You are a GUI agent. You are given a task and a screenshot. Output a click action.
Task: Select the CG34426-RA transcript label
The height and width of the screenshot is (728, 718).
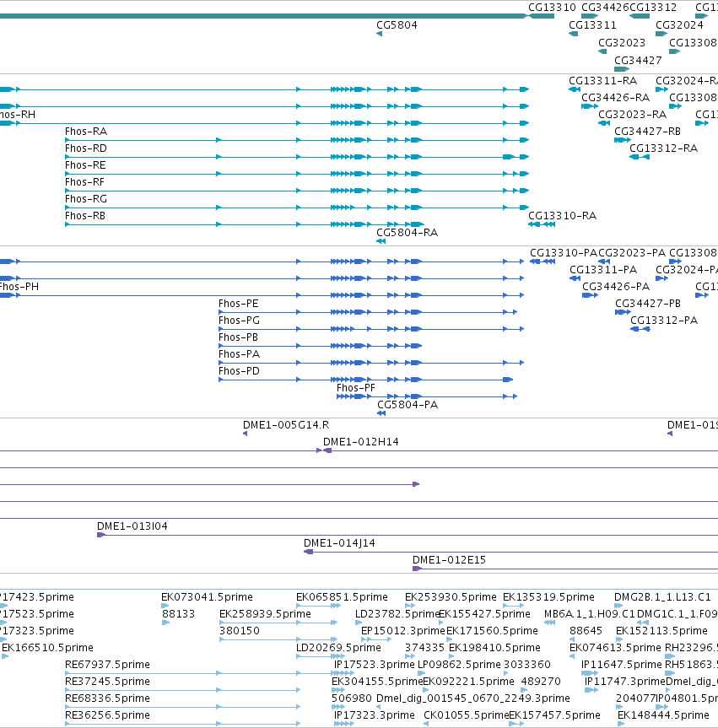coord(615,98)
